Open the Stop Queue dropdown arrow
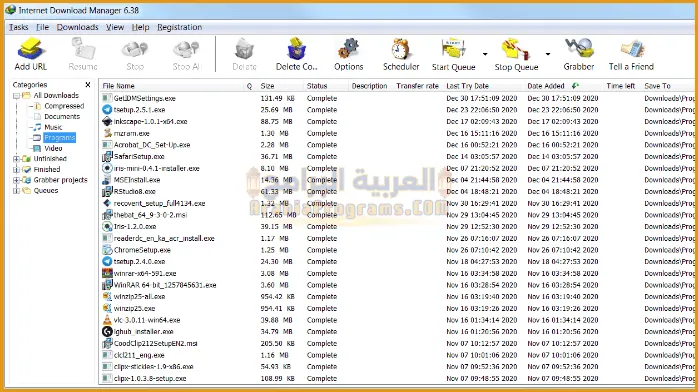 coord(548,54)
